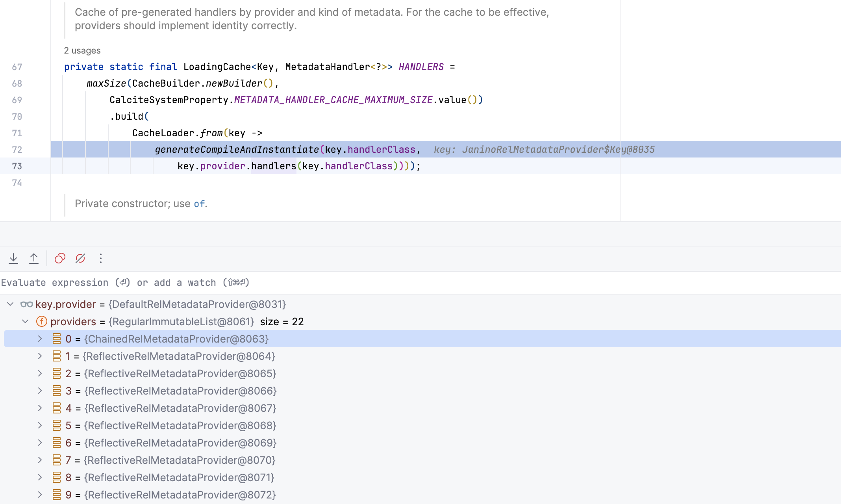The image size is (841, 504).
Task: Click the array element icon of item 0
Action: click(57, 339)
